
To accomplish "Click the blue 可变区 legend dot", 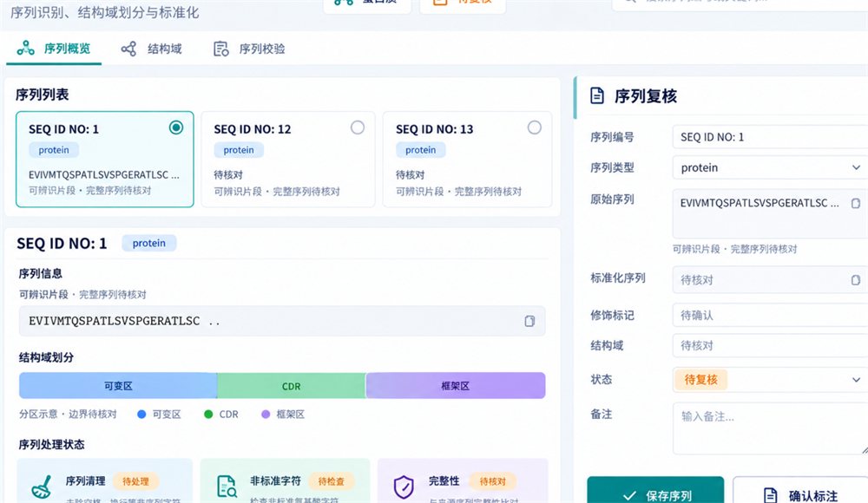I will [141, 414].
